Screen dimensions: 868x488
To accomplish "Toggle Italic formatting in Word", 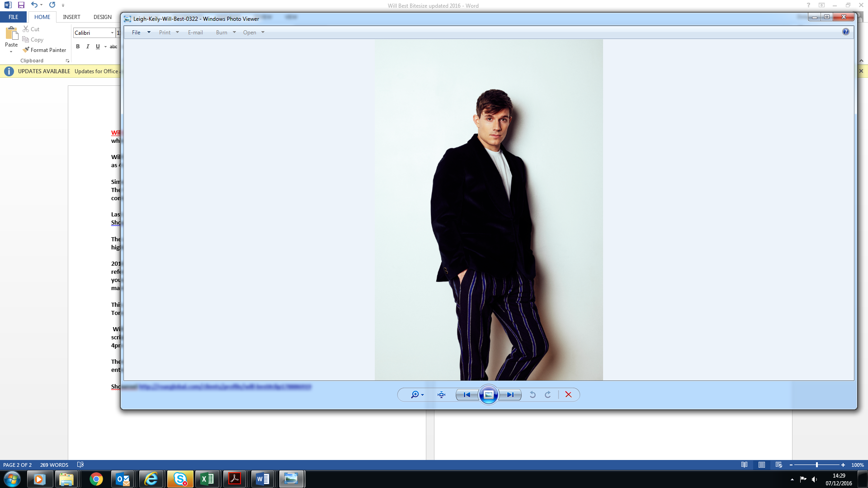I will point(88,47).
